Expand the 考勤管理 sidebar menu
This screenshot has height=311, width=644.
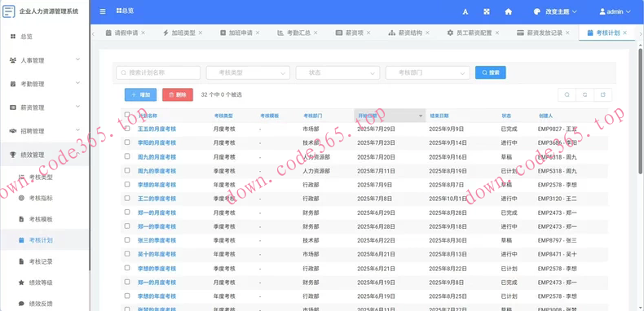pyautogui.click(x=44, y=84)
